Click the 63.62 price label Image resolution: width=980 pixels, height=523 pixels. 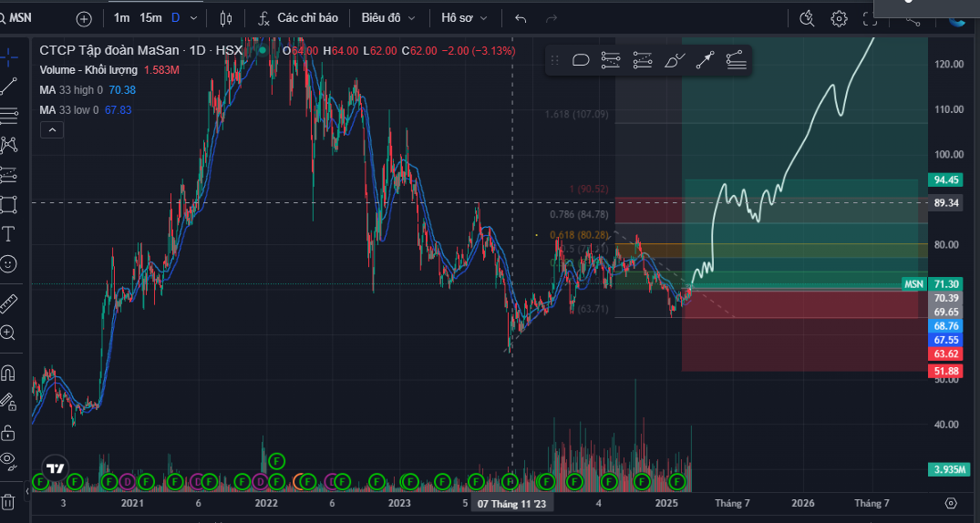click(945, 354)
